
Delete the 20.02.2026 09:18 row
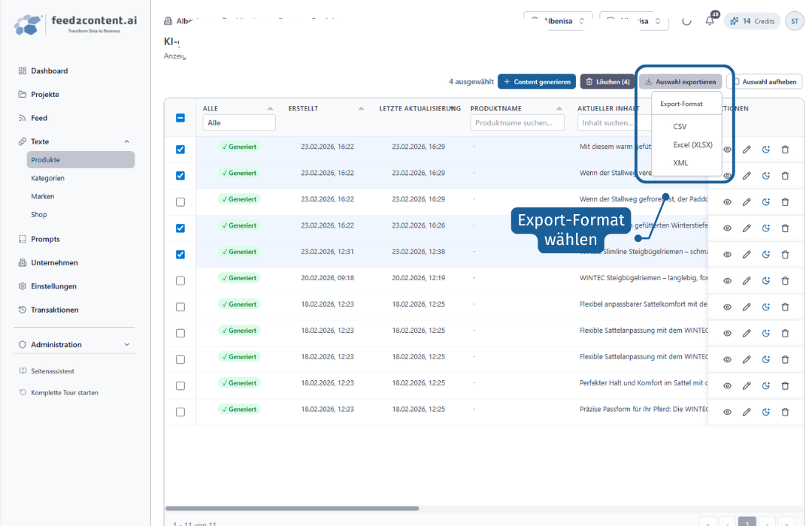coord(785,280)
